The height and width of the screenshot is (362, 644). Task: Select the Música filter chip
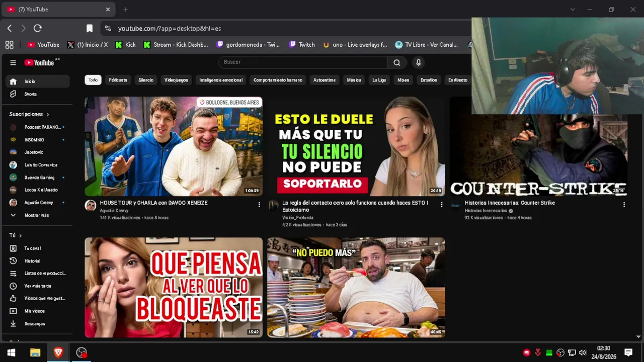tap(354, 80)
